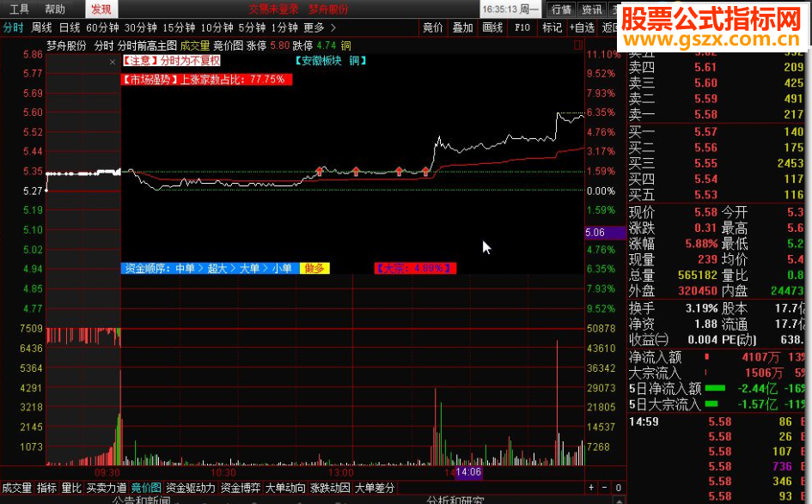Click the 【市场强势】上涨家数占比 banner
The image size is (812, 504).
point(206,79)
